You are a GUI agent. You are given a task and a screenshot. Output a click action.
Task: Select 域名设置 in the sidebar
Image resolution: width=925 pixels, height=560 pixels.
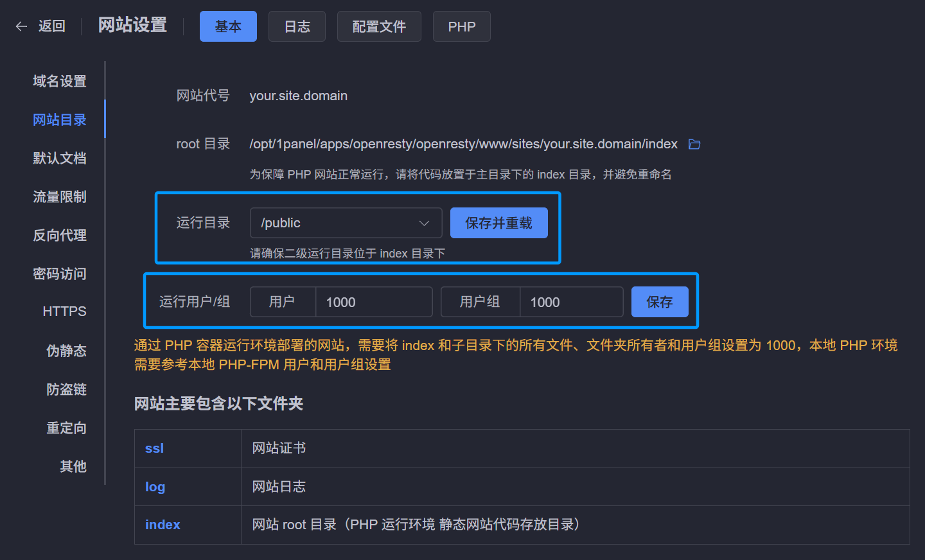[60, 81]
